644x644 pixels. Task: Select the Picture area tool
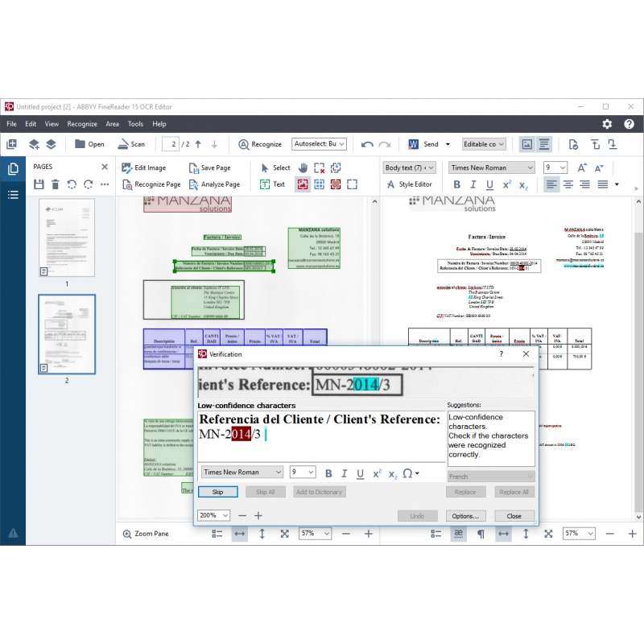pos(303,184)
